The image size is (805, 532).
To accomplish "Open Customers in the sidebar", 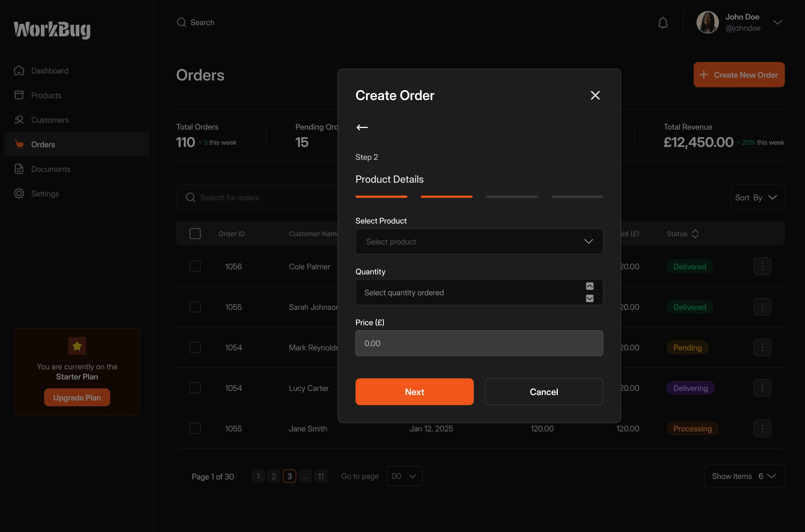I will tap(77, 120).
